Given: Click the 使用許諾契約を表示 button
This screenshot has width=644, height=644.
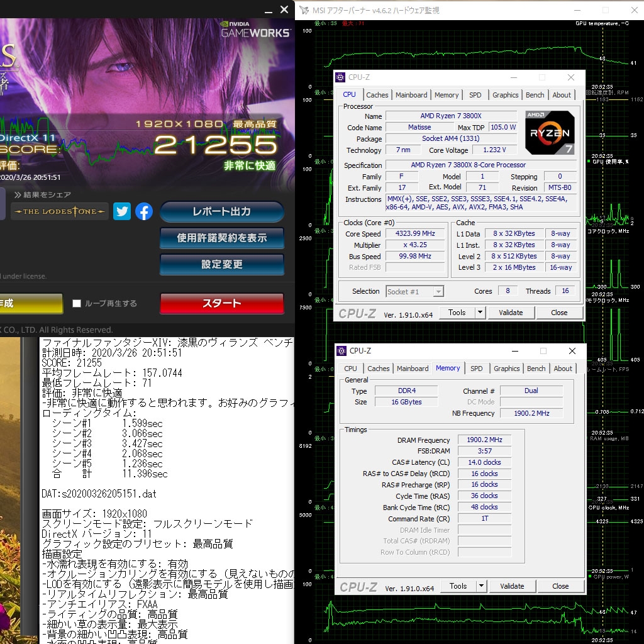Looking at the screenshot, I should pyautogui.click(x=222, y=238).
